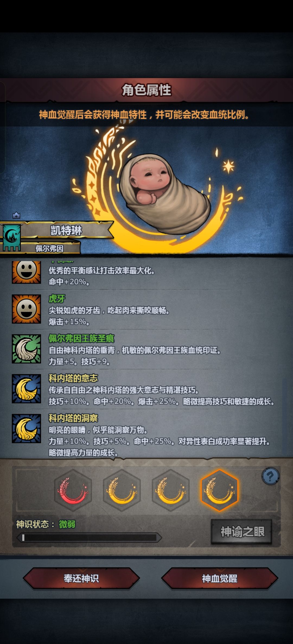Click the 神血觉醒 button
Viewport: 293px width, 644px height.
pos(219,578)
